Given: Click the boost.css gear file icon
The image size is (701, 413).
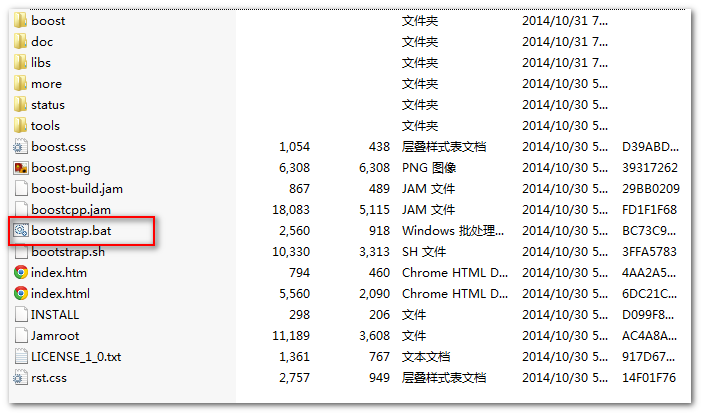Looking at the screenshot, I should 20,147.
